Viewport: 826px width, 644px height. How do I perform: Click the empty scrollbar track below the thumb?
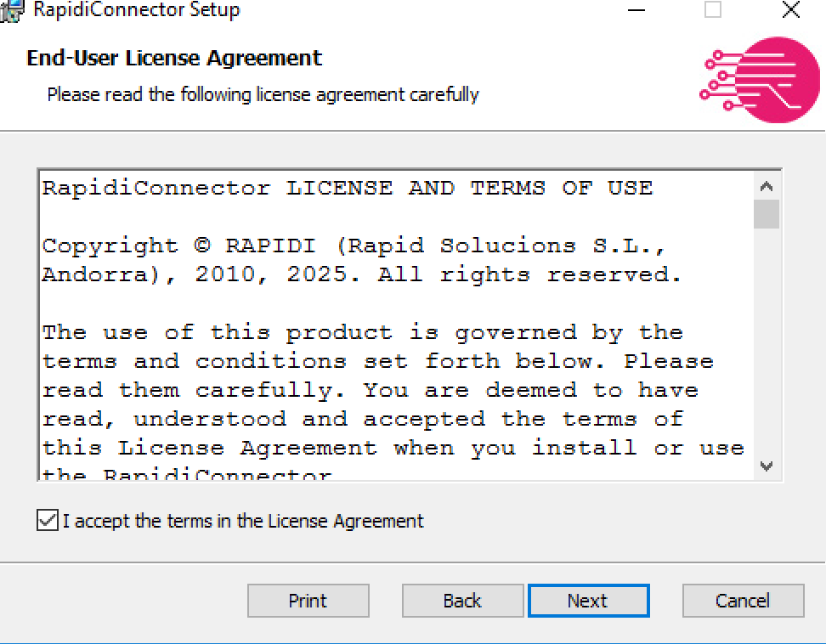click(x=767, y=341)
